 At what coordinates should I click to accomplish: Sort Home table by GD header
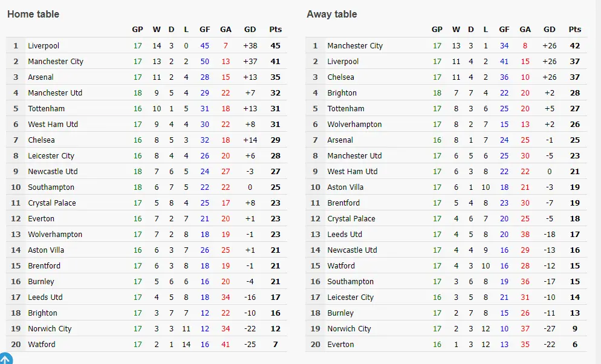250,29
